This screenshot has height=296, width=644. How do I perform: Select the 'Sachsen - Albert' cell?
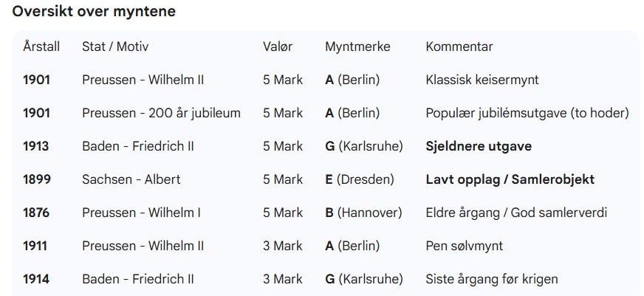[x=131, y=179]
